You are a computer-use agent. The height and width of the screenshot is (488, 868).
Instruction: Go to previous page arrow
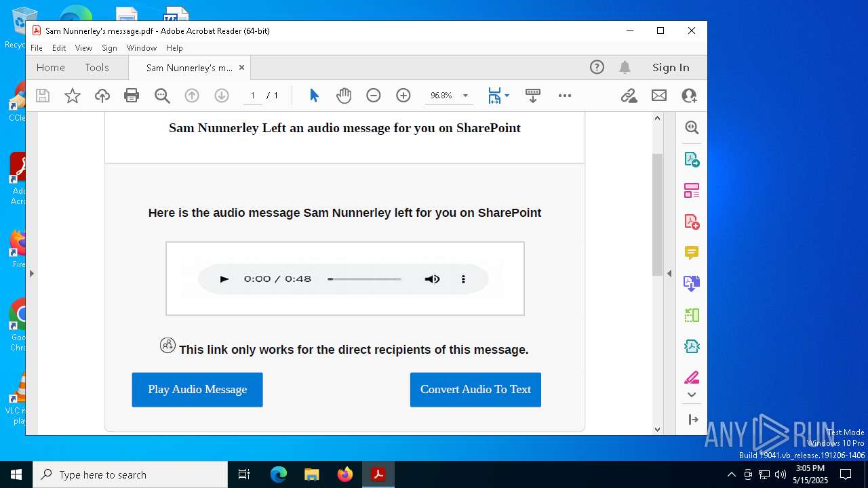pos(192,96)
